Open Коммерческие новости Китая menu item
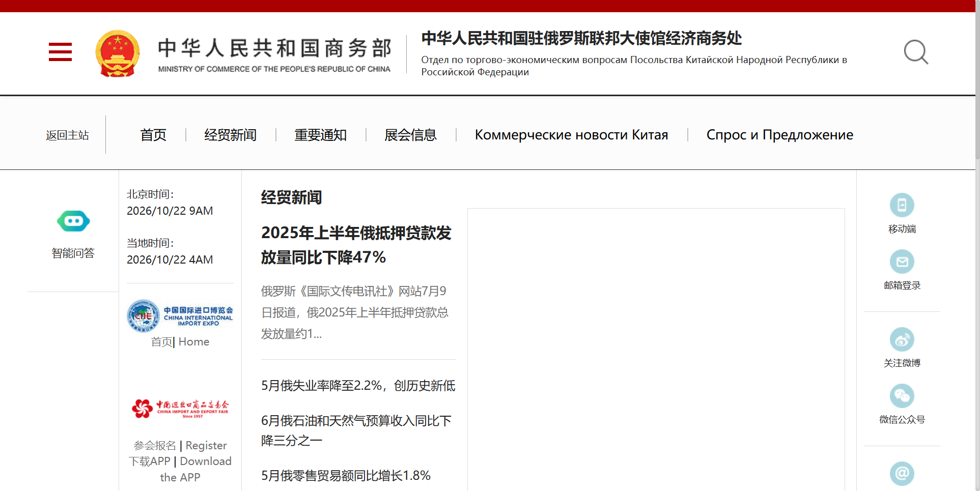The image size is (980, 491). pos(571,135)
